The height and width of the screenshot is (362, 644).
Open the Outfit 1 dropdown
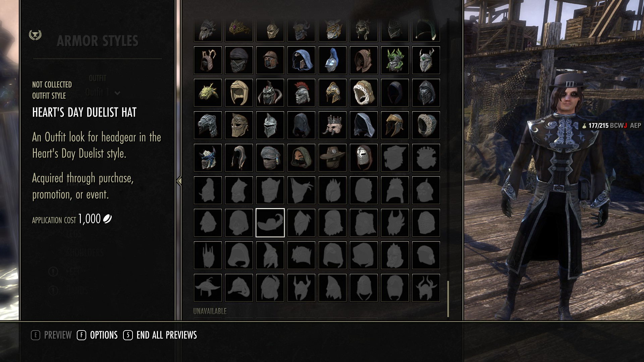(x=103, y=93)
